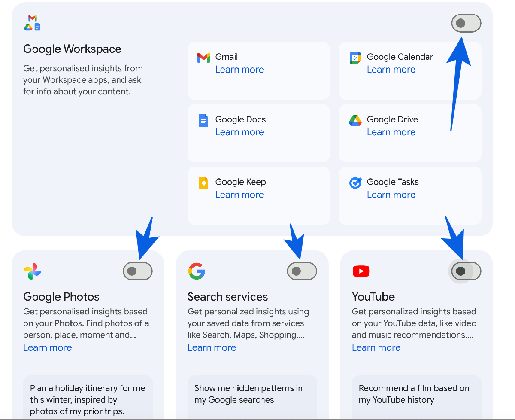
Task: Click the YouTube description paragraph
Action: click(414, 323)
